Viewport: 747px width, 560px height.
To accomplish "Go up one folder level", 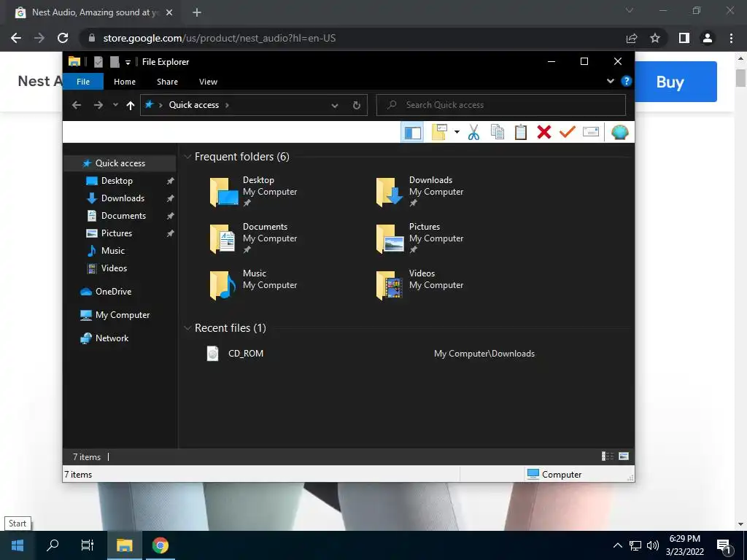I will click(131, 105).
